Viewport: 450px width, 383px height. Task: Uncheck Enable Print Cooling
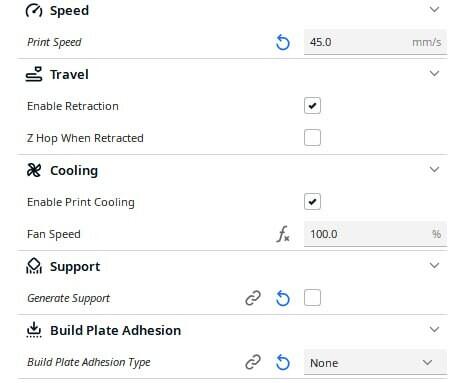[x=312, y=202]
